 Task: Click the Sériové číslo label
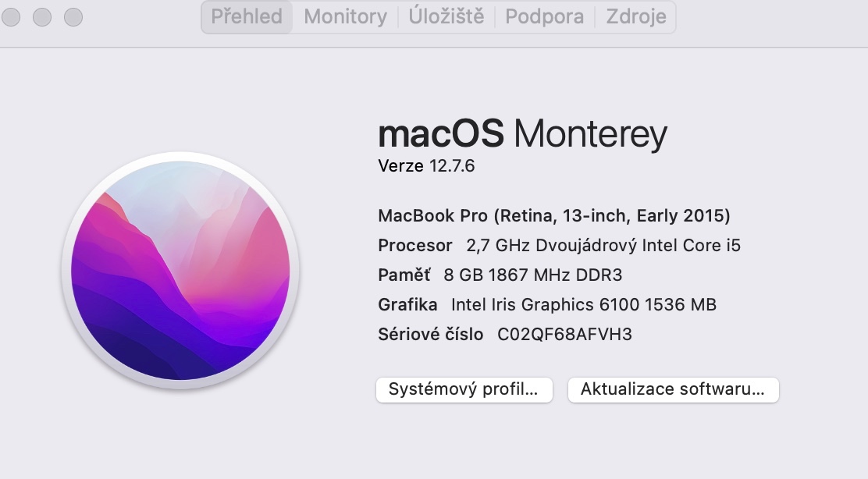pos(429,334)
